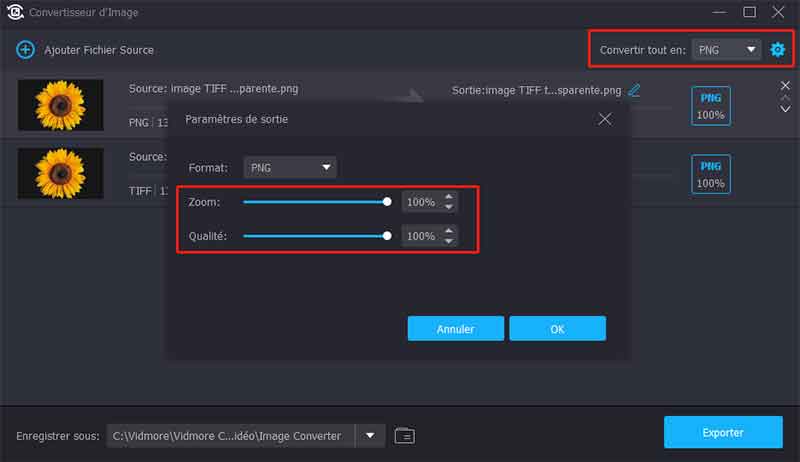
Task: Open output folder with the folder icon
Action: (404, 435)
